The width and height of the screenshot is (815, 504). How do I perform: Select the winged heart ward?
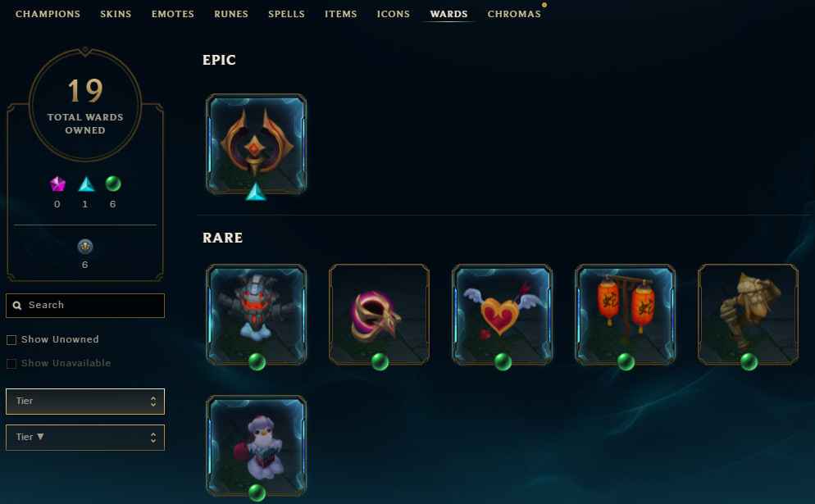[502, 315]
